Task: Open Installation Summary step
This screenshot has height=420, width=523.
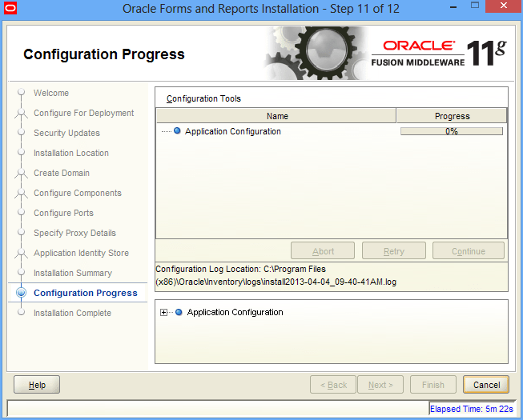Action: pos(73,273)
